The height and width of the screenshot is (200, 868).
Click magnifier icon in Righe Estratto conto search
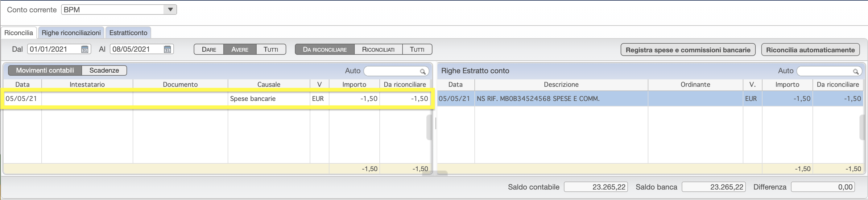856,71
